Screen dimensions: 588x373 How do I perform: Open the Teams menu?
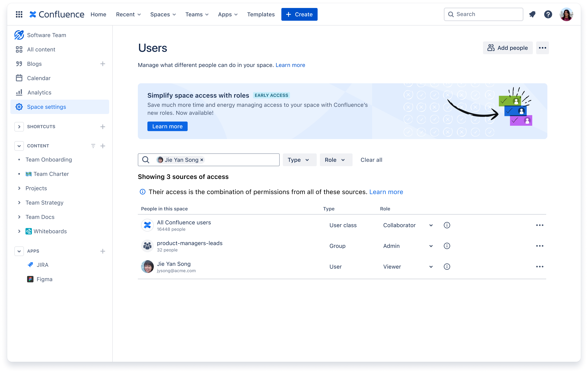197,14
